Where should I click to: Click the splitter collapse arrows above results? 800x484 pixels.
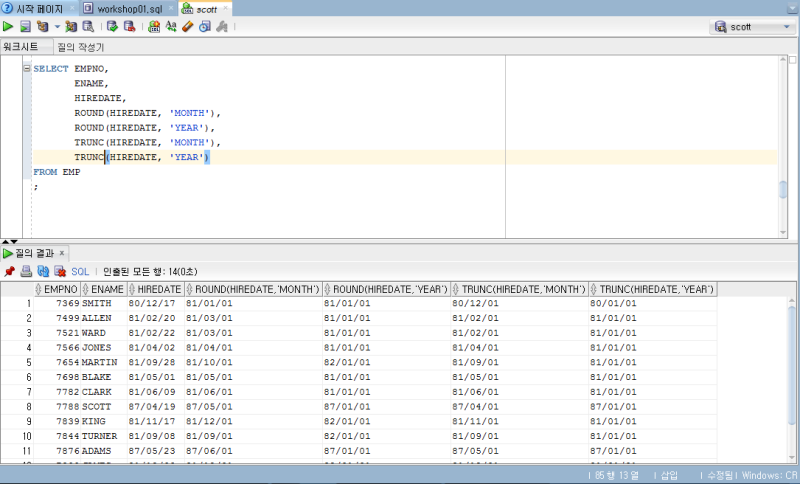pyautogui.click(x=10, y=242)
